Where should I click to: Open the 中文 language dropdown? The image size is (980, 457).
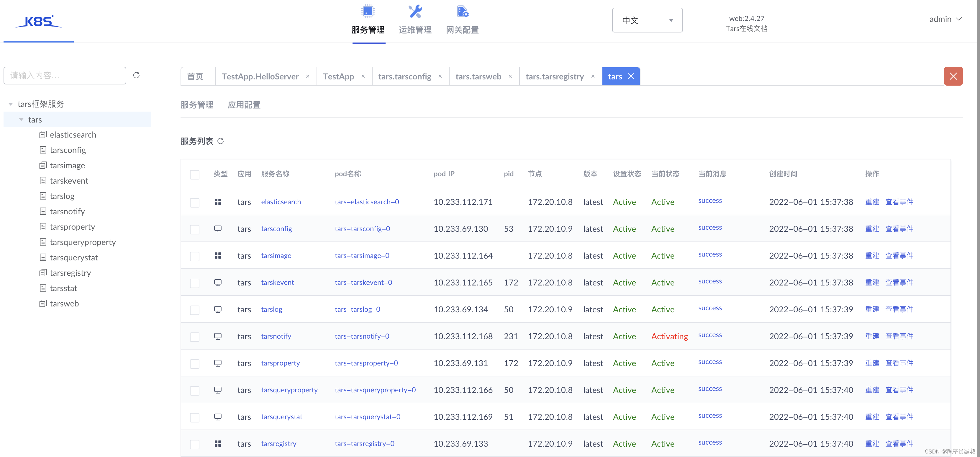pos(647,20)
